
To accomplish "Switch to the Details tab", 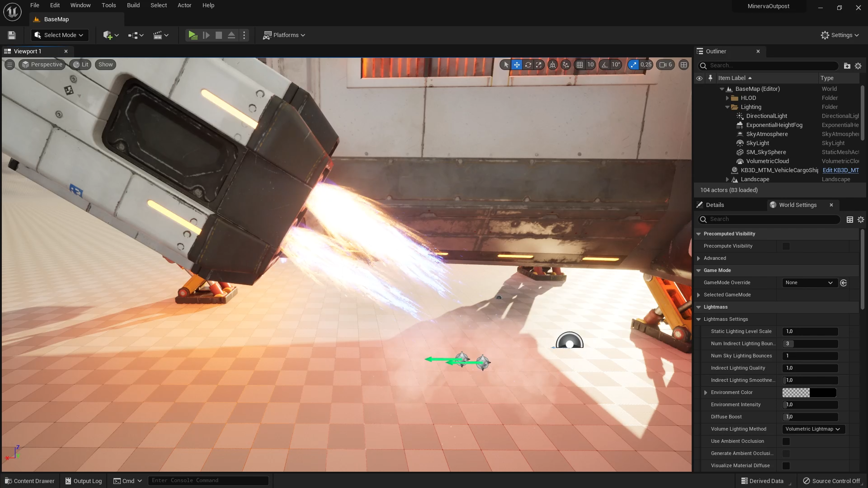I will click(x=715, y=205).
